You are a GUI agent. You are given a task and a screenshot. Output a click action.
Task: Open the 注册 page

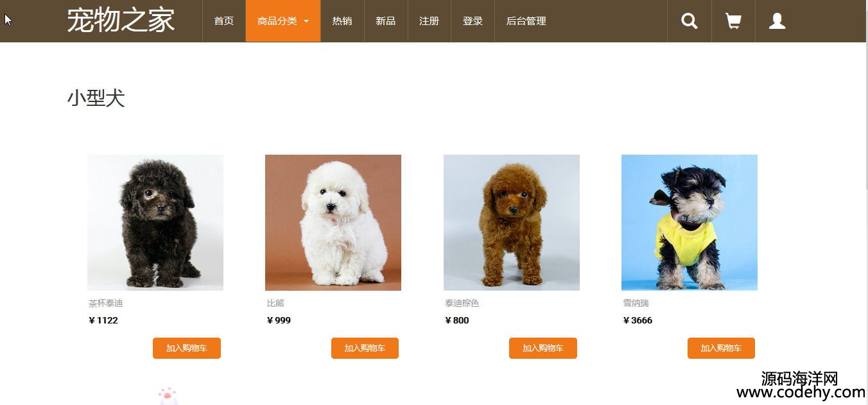430,21
